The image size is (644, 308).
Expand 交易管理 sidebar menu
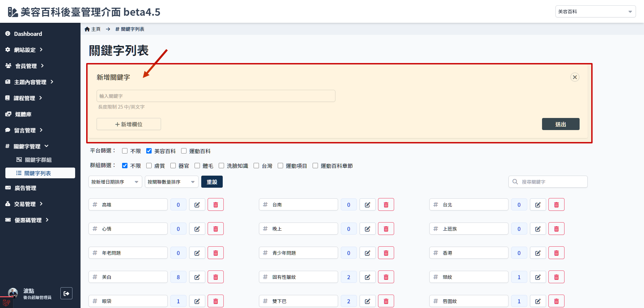click(24, 204)
